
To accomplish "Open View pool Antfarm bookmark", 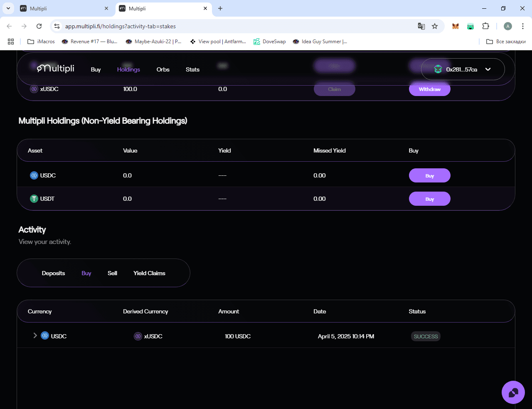I will click(x=218, y=42).
